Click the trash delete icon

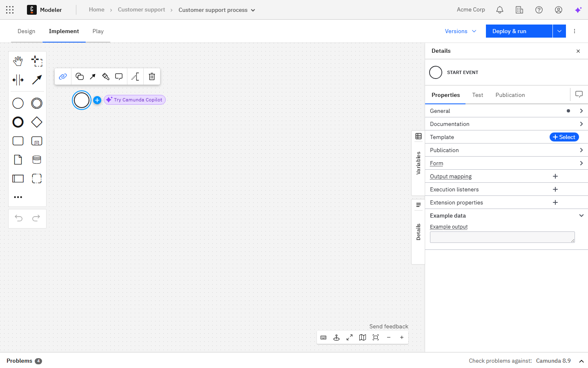point(152,76)
